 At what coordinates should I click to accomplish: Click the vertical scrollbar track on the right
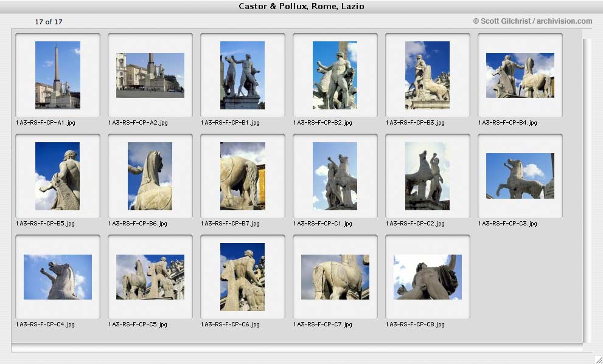[586, 191]
